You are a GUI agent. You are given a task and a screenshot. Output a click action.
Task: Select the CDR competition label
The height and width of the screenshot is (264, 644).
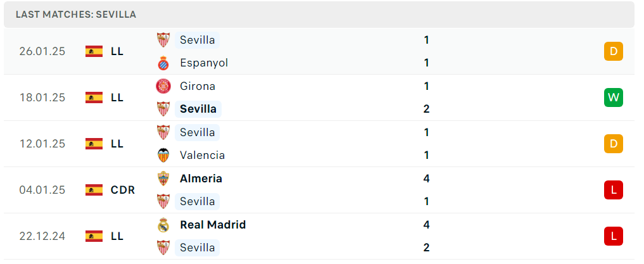point(123,190)
